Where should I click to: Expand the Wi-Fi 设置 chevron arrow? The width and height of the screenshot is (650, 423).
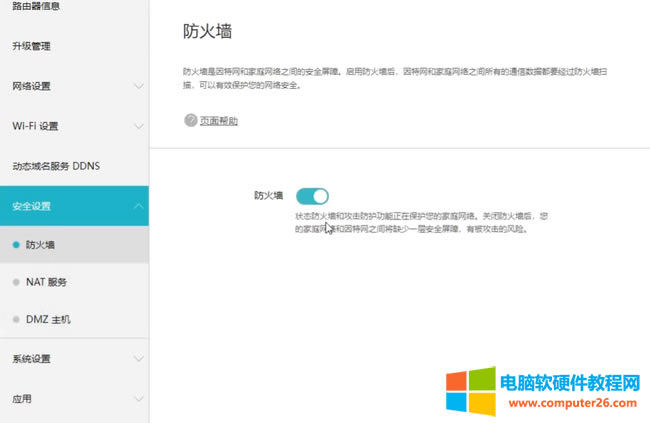point(138,126)
